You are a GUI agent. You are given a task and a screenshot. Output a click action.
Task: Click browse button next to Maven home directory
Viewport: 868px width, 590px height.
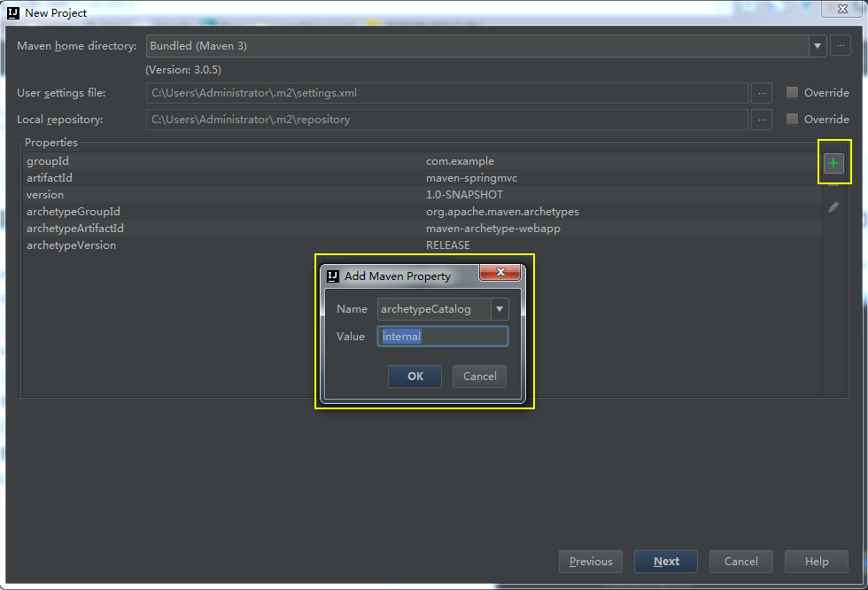click(x=841, y=46)
